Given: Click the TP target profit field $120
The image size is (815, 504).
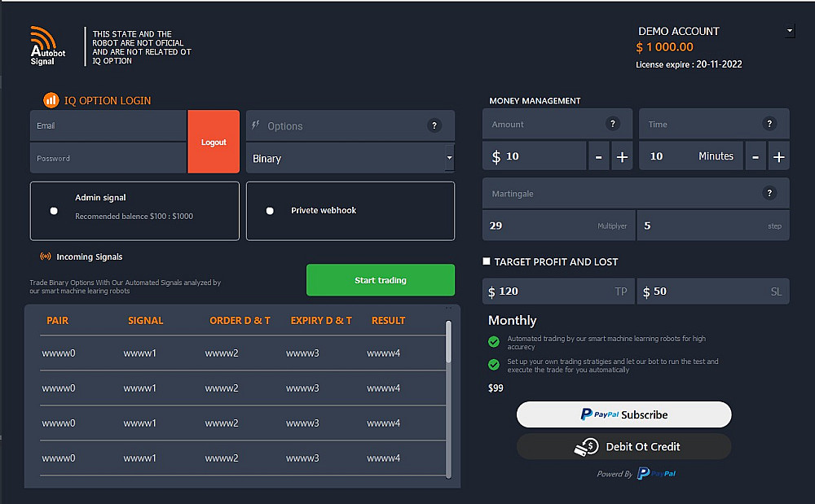Looking at the screenshot, I should coord(558,291).
